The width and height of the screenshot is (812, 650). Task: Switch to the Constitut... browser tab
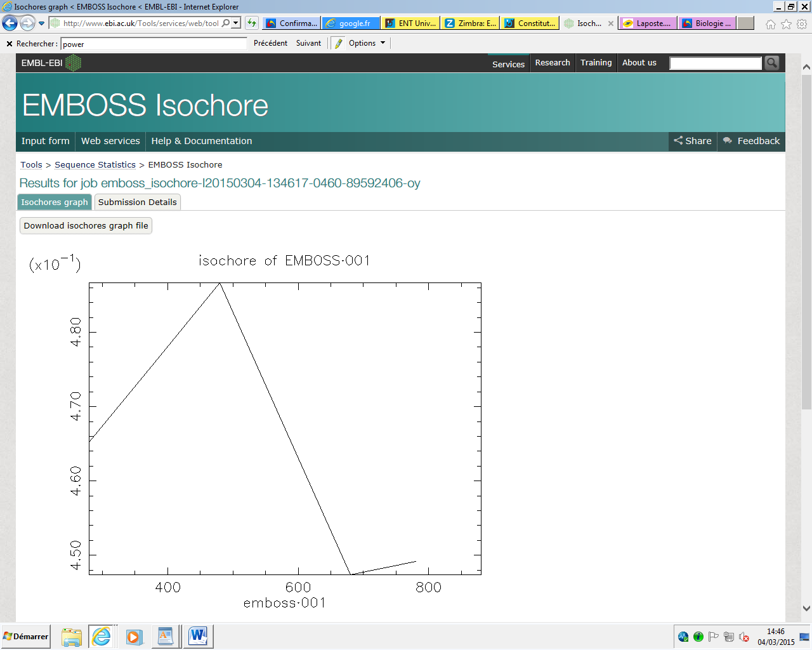530,23
